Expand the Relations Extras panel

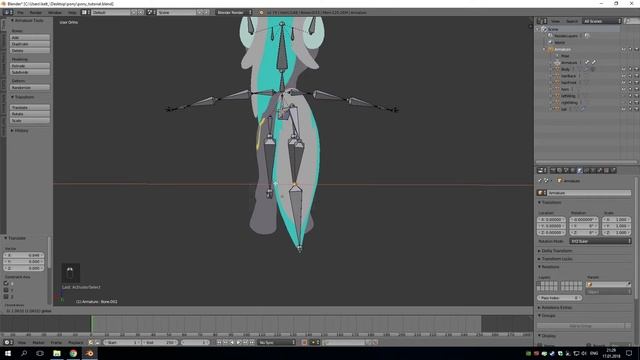click(x=540, y=307)
